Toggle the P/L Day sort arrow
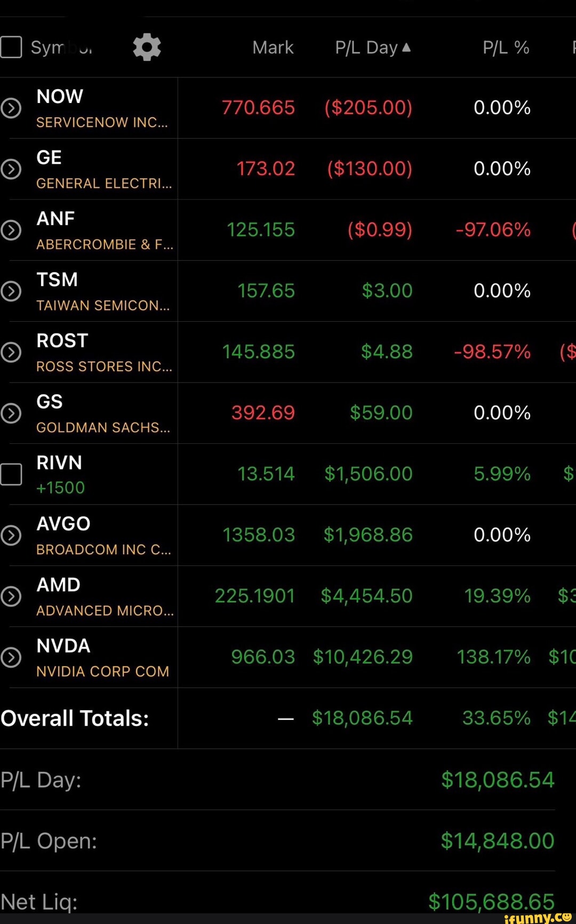 [x=406, y=47]
